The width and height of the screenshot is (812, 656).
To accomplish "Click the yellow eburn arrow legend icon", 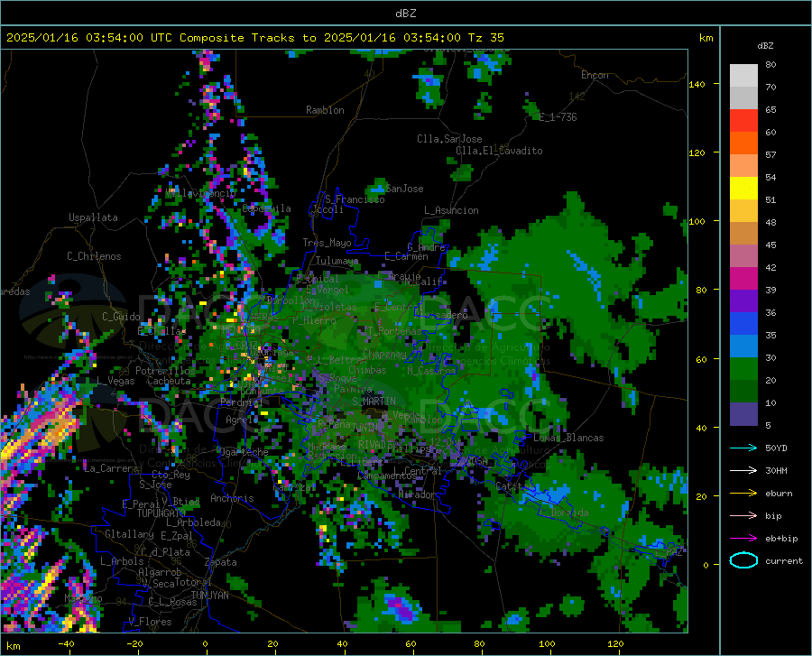I will (743, 494).
